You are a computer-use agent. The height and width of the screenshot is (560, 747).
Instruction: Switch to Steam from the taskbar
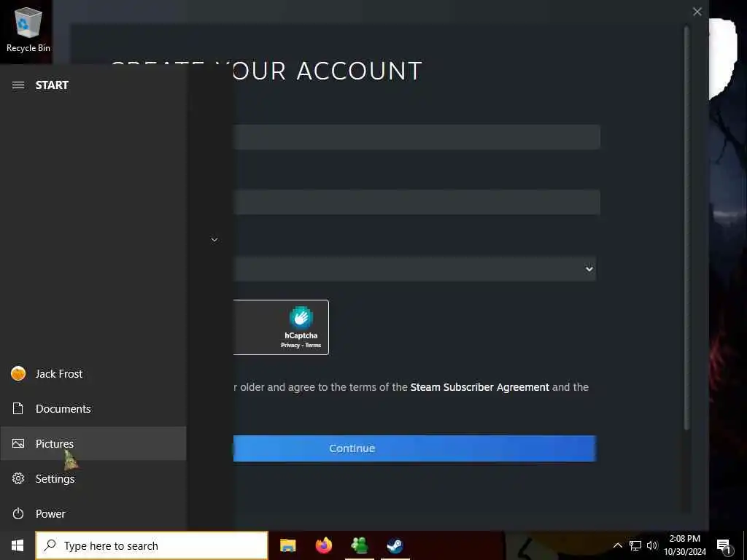395,545
